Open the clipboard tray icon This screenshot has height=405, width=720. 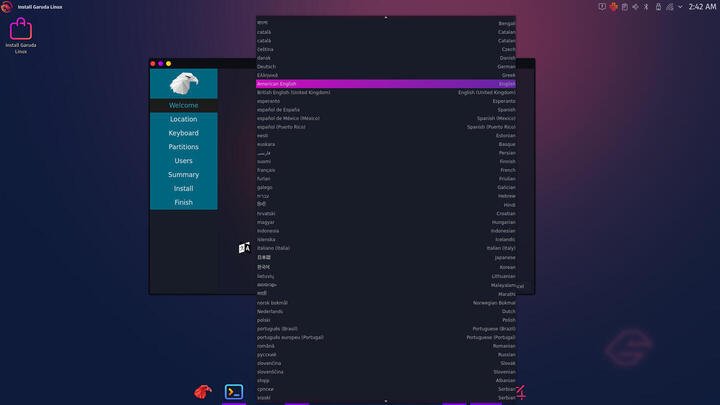pos(624,7)
